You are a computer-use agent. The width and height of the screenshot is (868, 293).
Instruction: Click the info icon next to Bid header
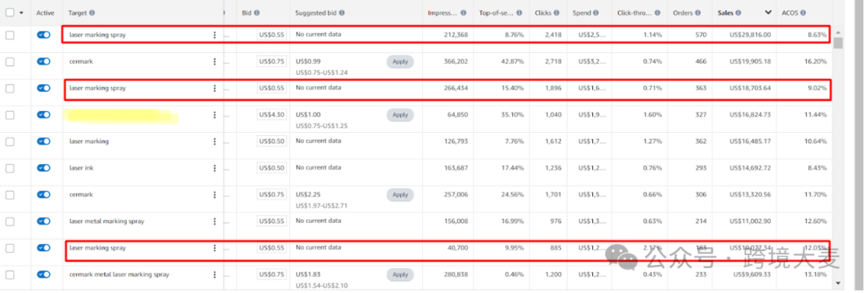pos(257,12)
